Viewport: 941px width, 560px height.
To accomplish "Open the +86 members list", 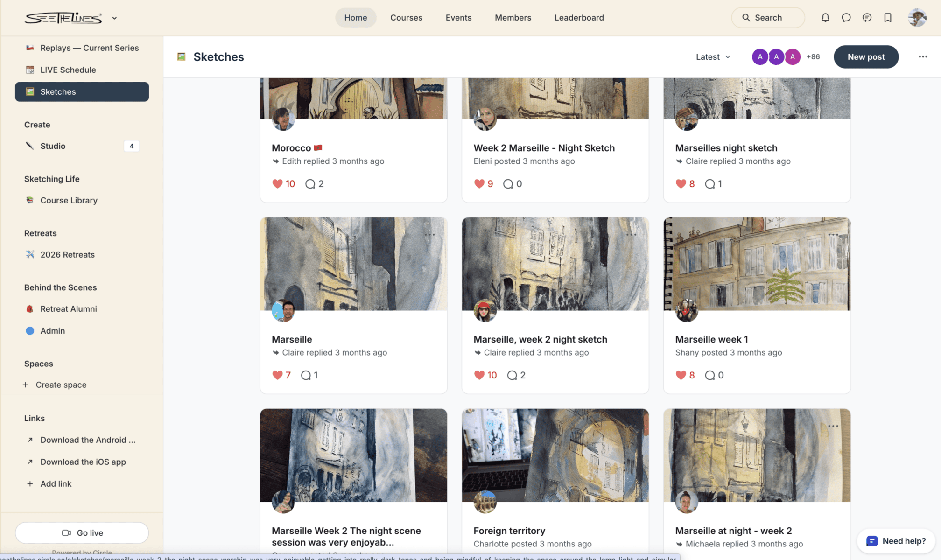I will [813, 57].
